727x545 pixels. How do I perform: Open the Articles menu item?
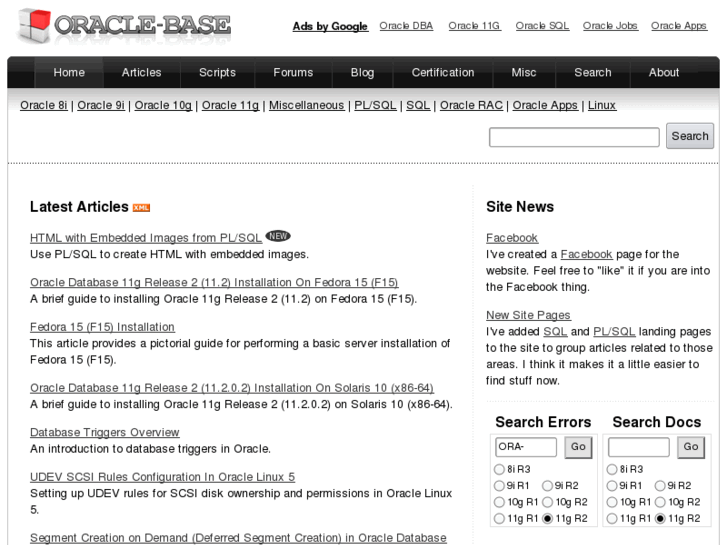pos(141,72)
